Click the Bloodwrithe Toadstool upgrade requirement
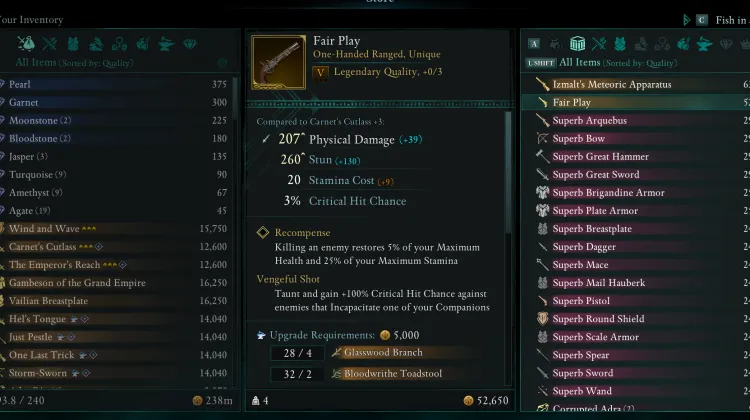 click(x=392, y=374)
